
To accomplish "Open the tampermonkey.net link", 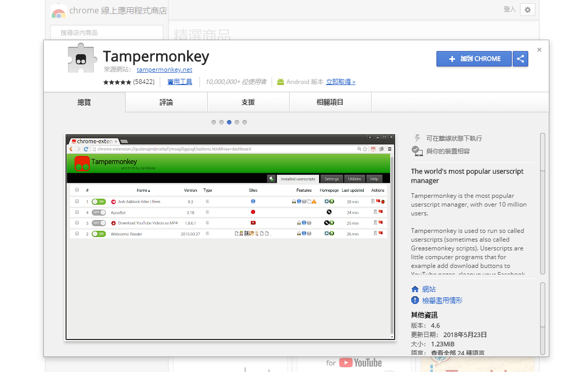I will (164, 70).
